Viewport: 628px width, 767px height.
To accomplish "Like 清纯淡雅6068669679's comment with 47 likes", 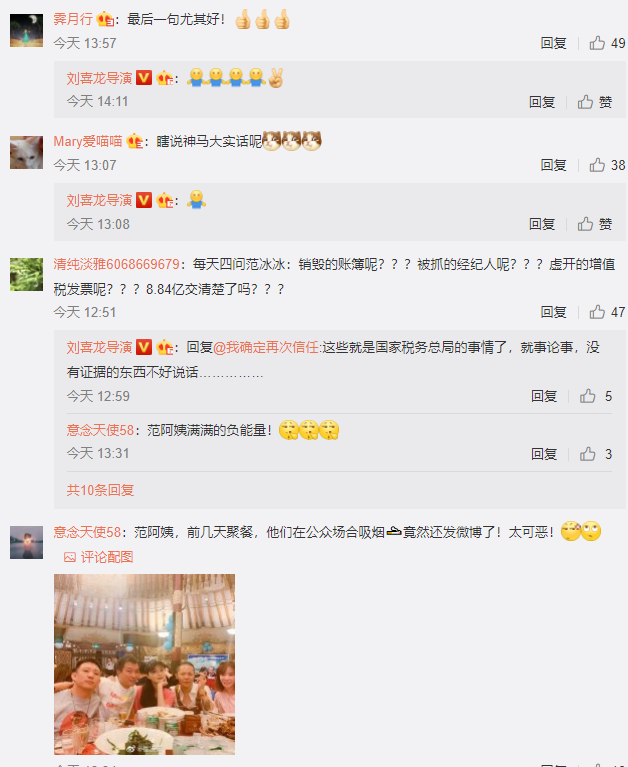I will point(607,312).
